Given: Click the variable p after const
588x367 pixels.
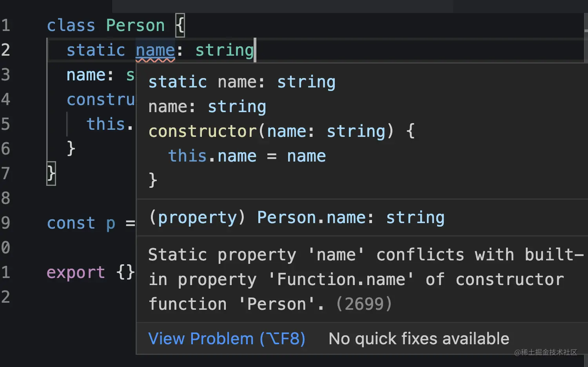Looking at the screenshot, I should (111, 223).
